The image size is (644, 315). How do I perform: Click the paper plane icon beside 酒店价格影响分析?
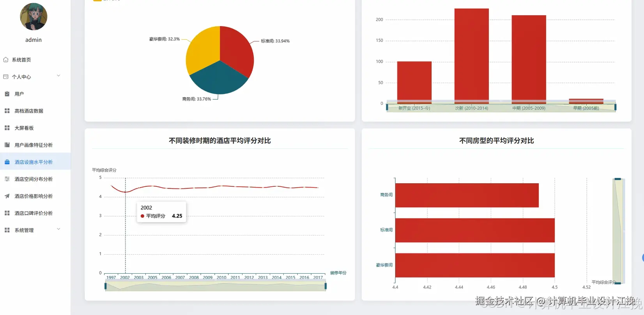(x=7, y=196)
